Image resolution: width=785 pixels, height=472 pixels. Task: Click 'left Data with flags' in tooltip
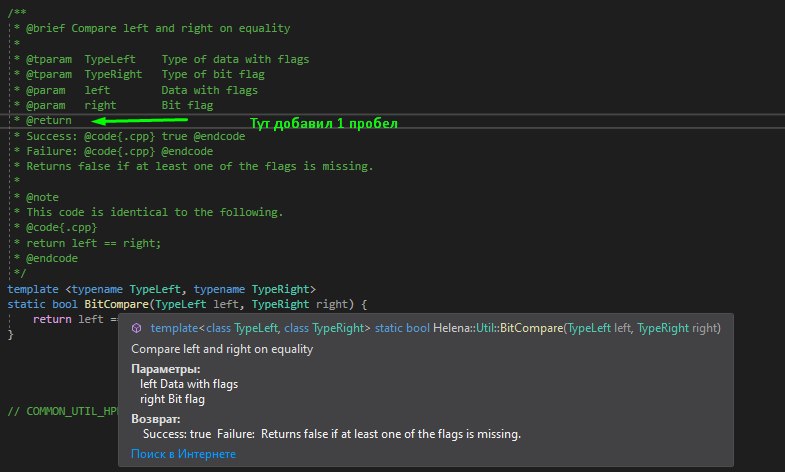189,384
